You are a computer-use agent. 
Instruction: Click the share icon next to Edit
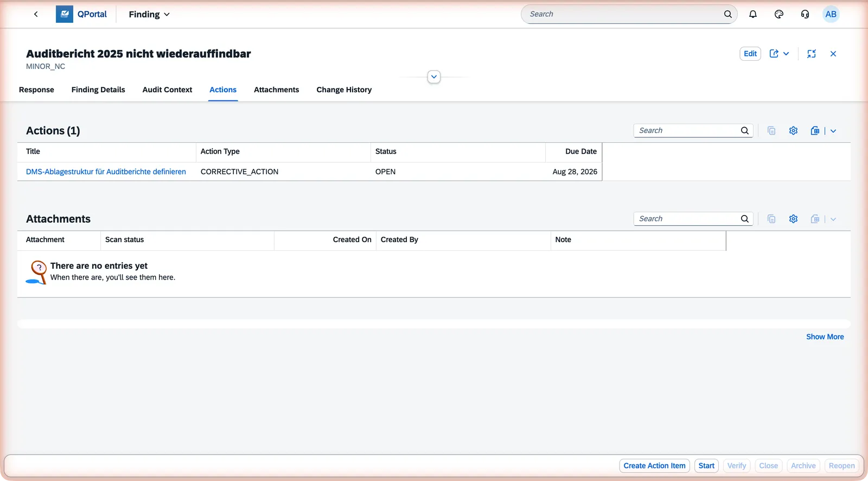tap(774, 54)
